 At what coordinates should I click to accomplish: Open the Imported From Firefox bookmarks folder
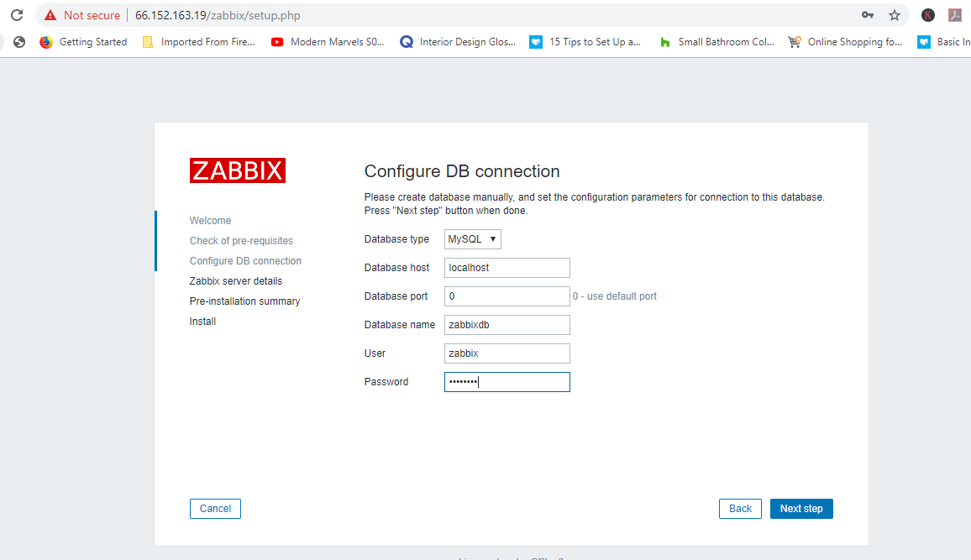[x=199, y=42]
